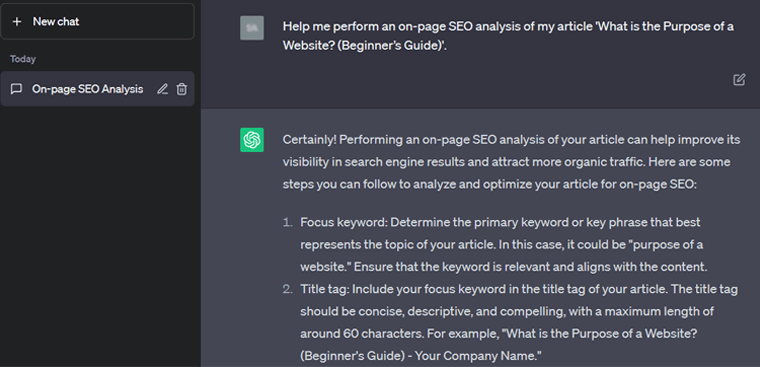Click the SA user avatar
760x367 pixels.
(x=252, y=28)
